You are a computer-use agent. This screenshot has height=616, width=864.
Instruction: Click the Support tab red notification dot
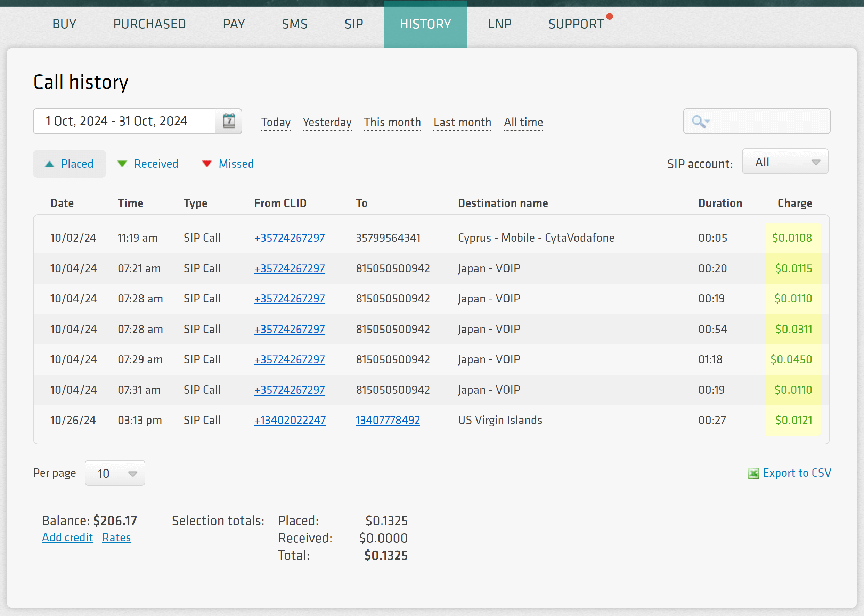click(610, 16)
